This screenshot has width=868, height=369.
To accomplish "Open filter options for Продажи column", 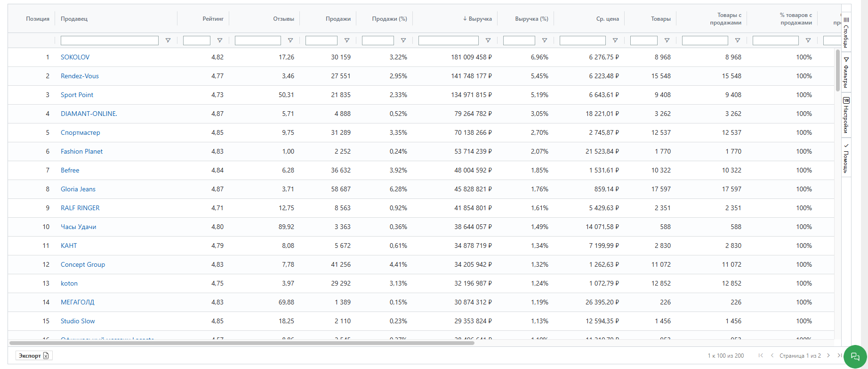I will point(347,41).
